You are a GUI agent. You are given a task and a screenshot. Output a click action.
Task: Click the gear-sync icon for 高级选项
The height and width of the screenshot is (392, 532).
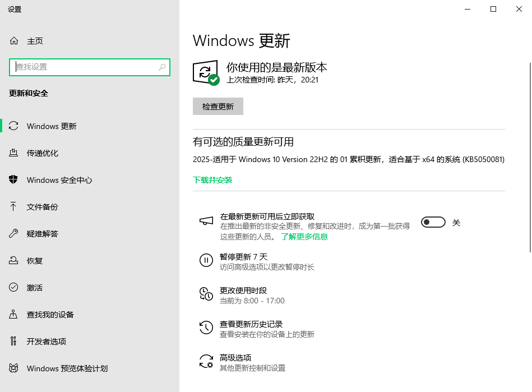tap(206, 361)
